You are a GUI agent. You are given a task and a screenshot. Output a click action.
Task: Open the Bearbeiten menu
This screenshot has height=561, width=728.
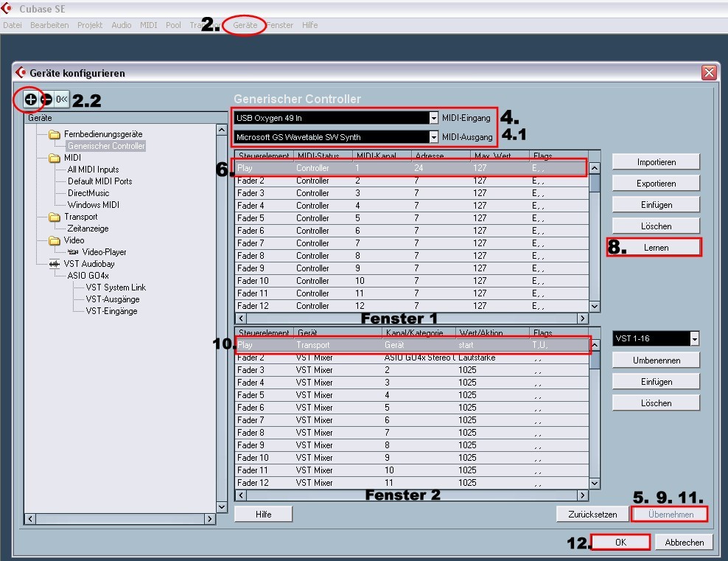point(49,25)
